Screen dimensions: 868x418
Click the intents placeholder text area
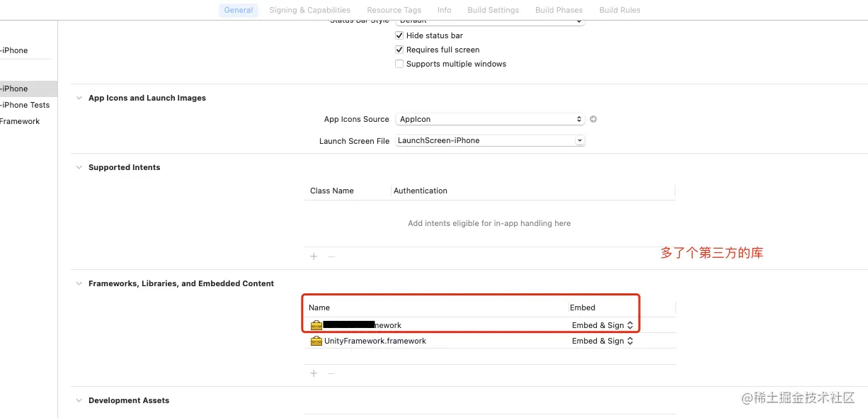tap(489, 223)
